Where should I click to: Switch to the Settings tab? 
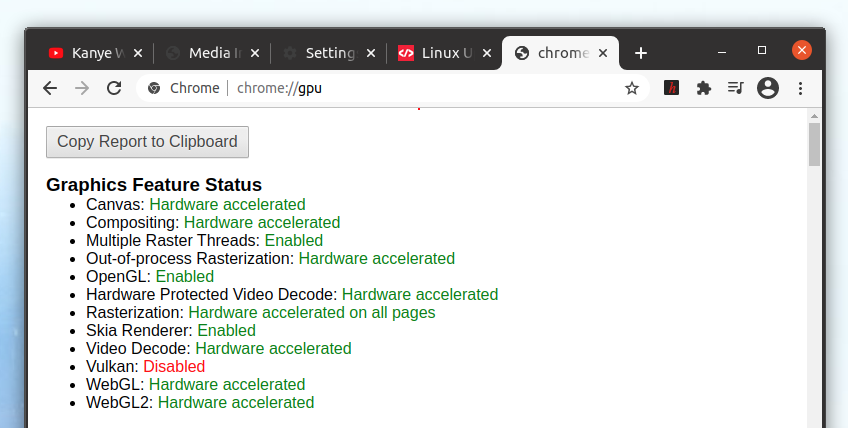(322, 53)
